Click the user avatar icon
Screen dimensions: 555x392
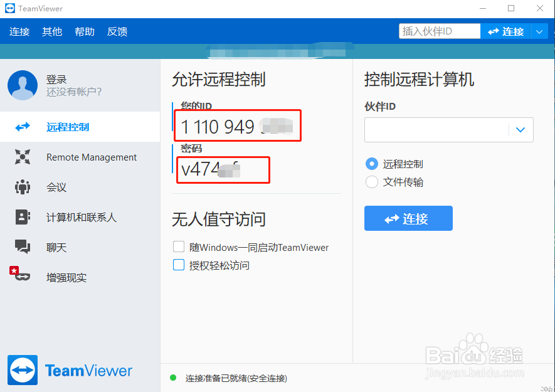coord(23,85)
